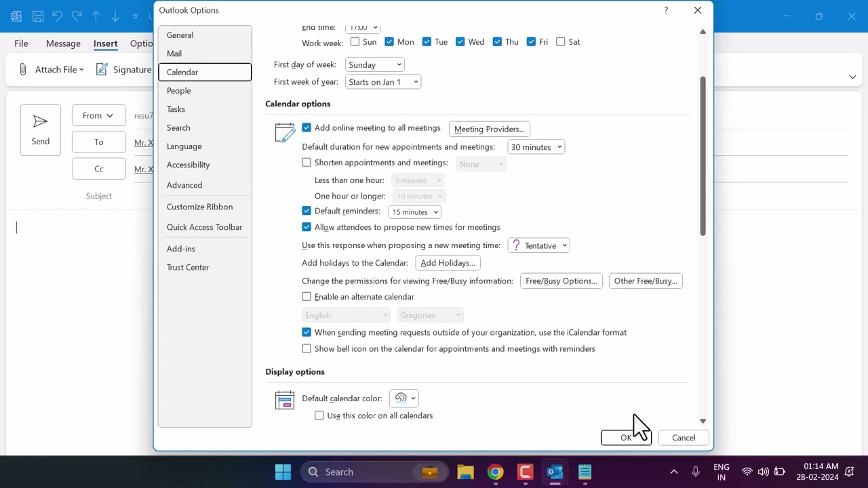Open the Tentative response dropdown

pos(539,245)
